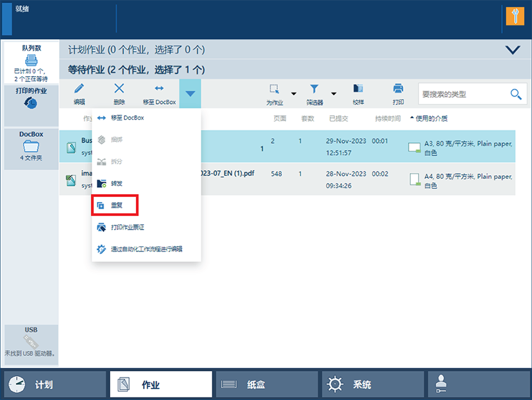Click the 要搜索的类型 search field
This screenshot has width=532, height=400.
pos(462,94)
